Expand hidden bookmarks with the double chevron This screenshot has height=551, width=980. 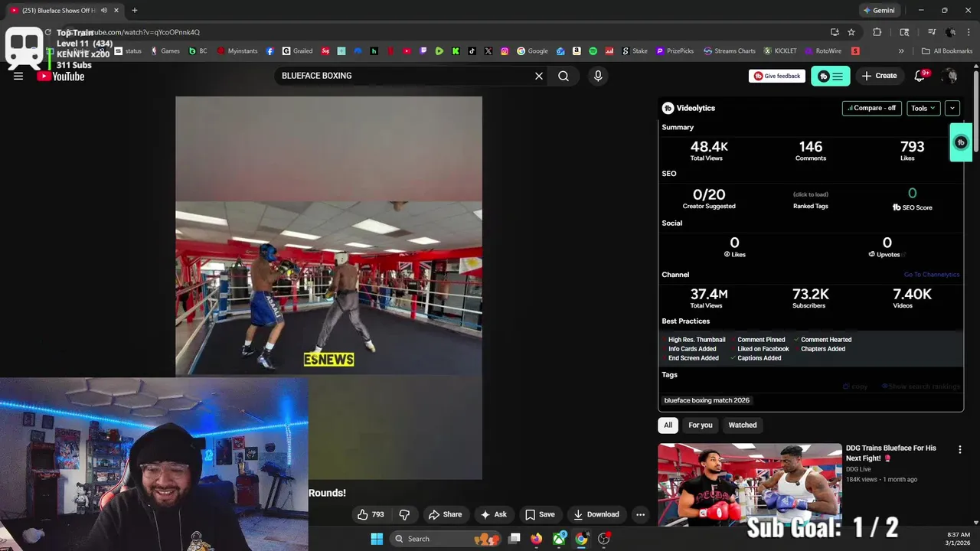[901, 51]
